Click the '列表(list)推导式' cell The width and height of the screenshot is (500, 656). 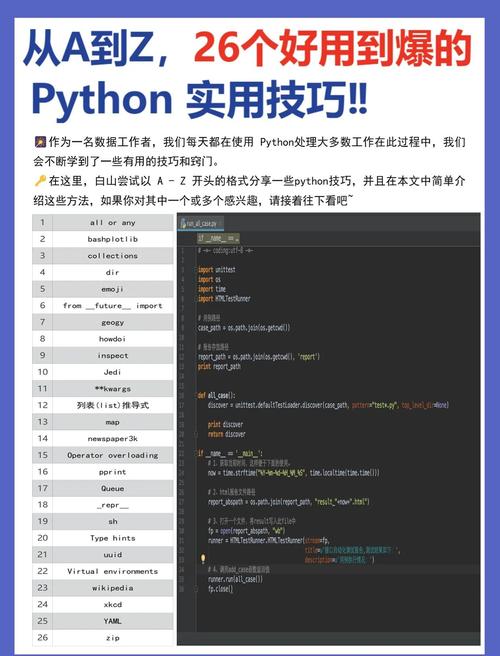click(113, 405)
